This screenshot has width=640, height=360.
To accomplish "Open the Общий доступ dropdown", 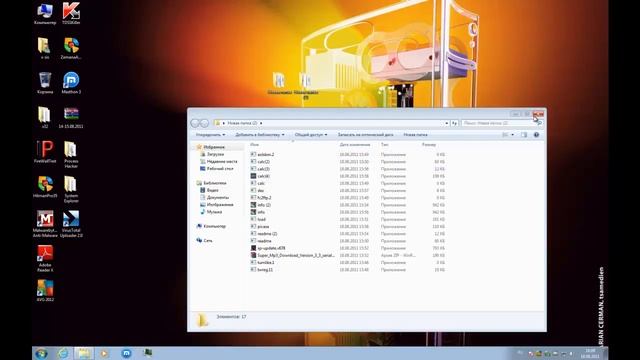I will click(311, 135).
